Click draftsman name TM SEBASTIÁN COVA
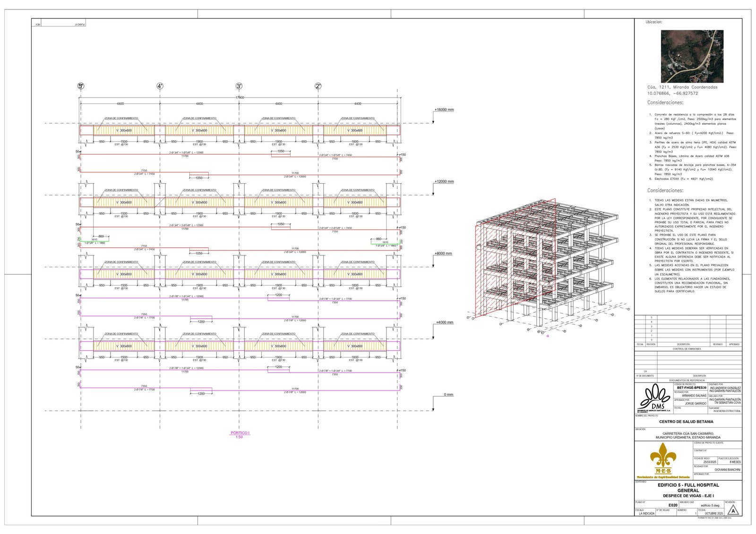 (x=727, y=403)
